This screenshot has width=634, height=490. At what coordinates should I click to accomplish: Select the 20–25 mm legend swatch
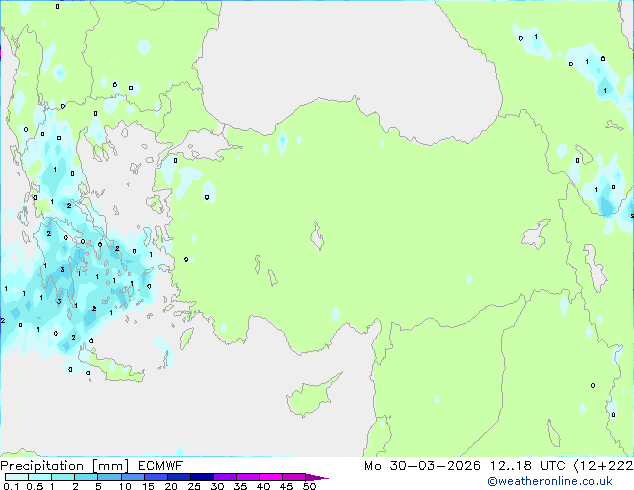pyautogui.click(x=178, y=477)
